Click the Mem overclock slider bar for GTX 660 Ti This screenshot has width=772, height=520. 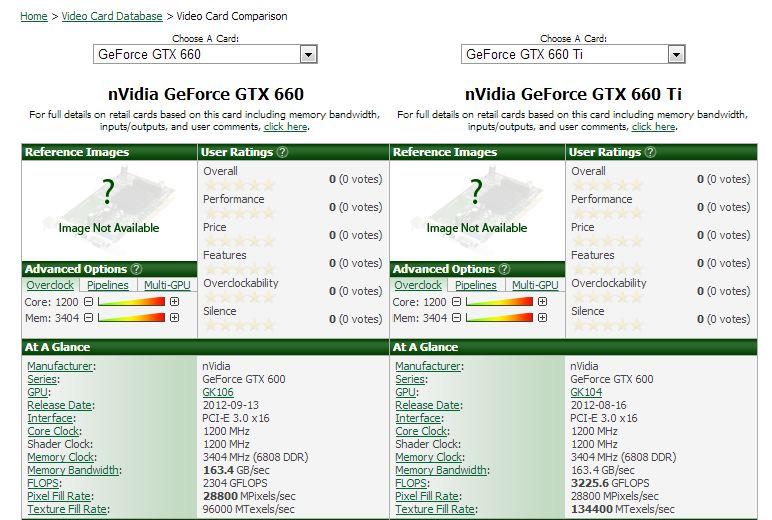(x=499, y=318)
